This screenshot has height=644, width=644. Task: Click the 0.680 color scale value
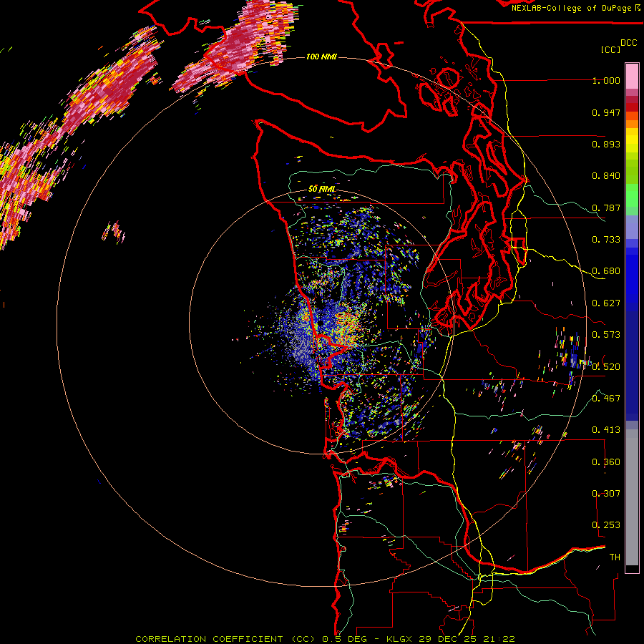(606, 271)
